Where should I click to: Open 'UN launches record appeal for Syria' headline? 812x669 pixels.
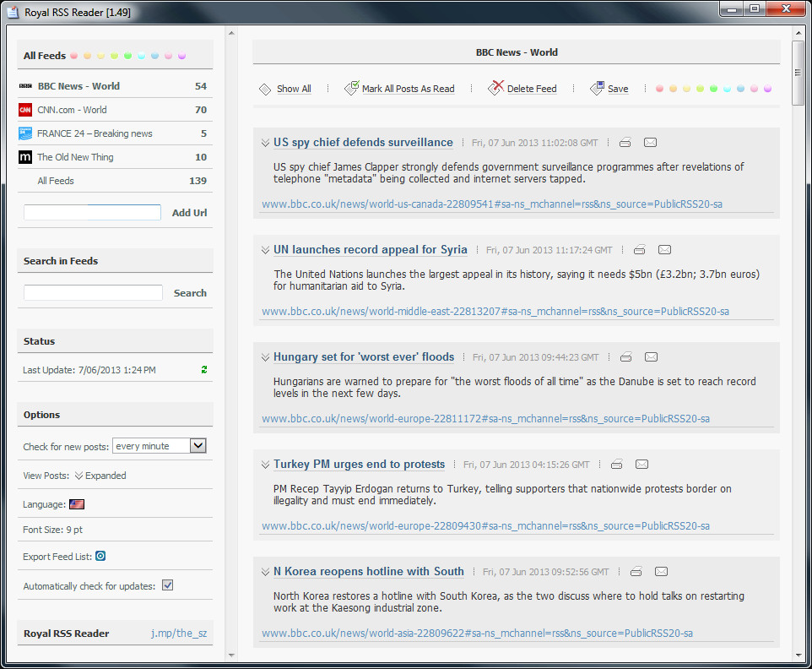point(371,250)
